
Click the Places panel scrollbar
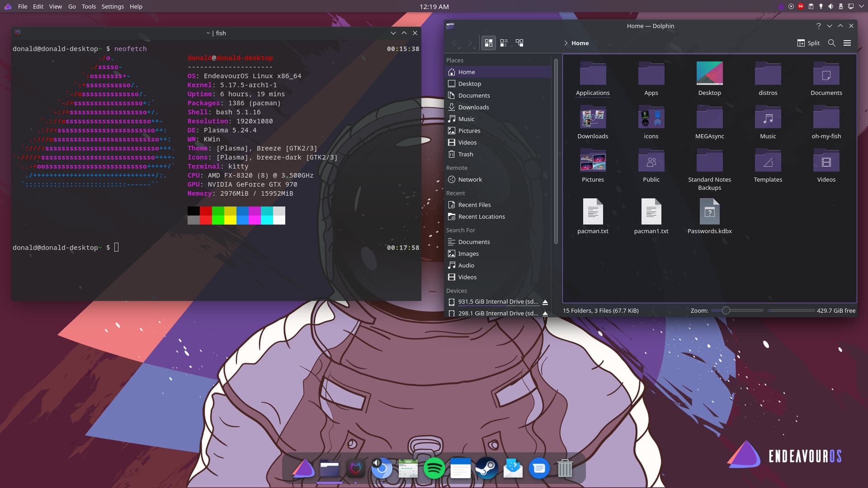[x=556, y=151]
